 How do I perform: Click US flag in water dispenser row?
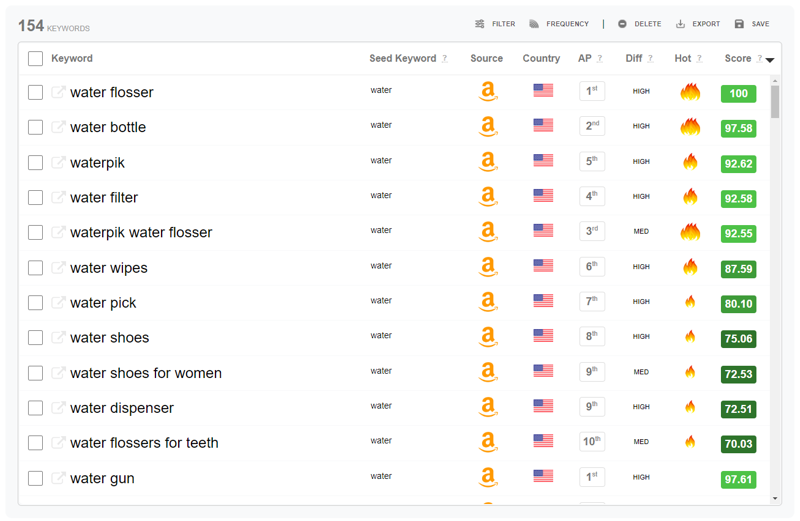(543, 406)
